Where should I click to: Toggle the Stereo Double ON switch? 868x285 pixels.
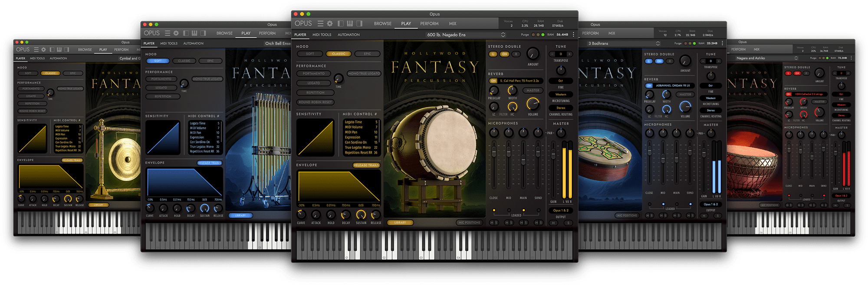tap(504, 54)
